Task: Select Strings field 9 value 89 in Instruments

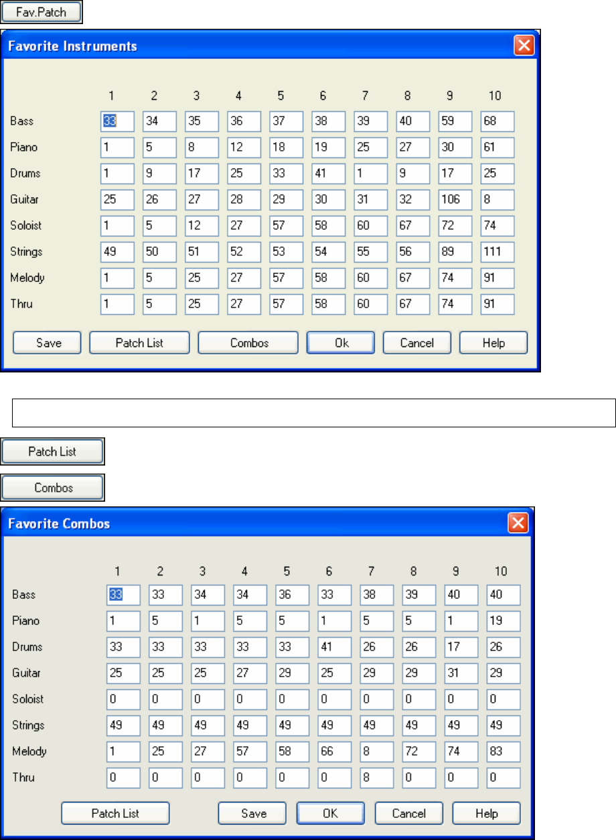Action: point(455,252)
